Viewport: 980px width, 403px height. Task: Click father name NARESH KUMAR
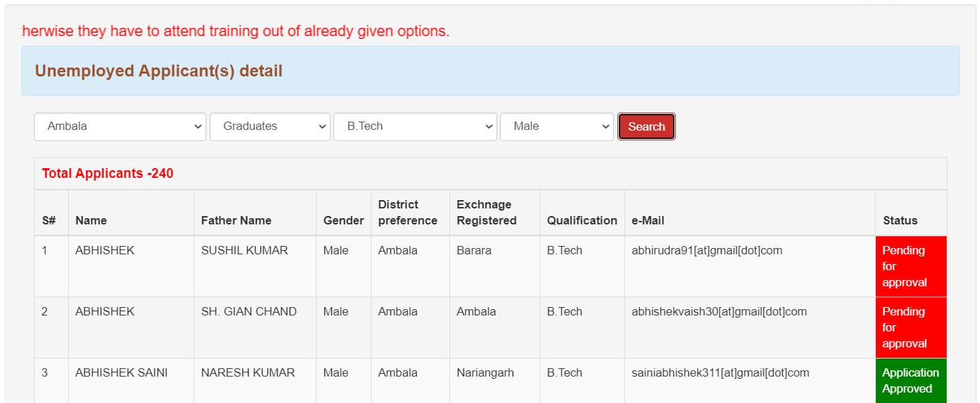[x=248, y=372]
